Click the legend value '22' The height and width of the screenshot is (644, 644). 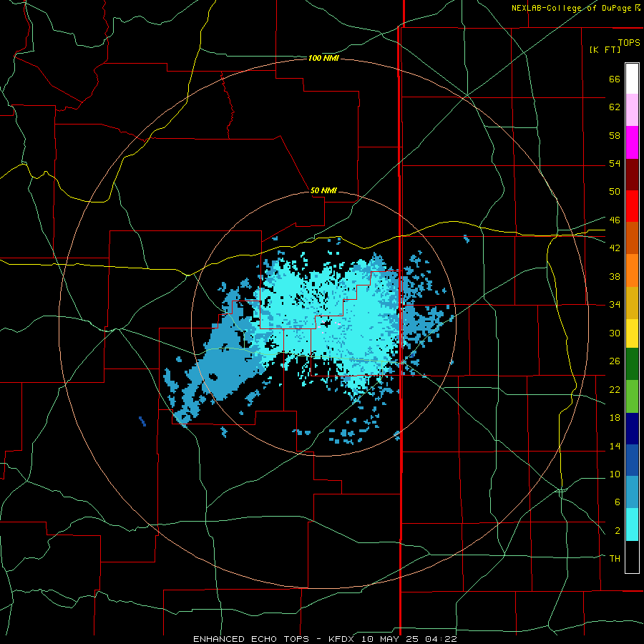click(615, 390)
